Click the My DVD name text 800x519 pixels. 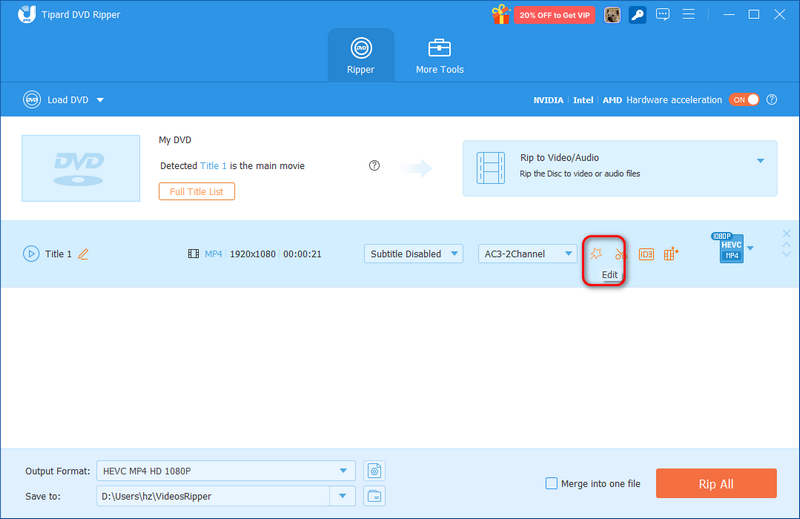pyautogui.click(x=175, y=140)
